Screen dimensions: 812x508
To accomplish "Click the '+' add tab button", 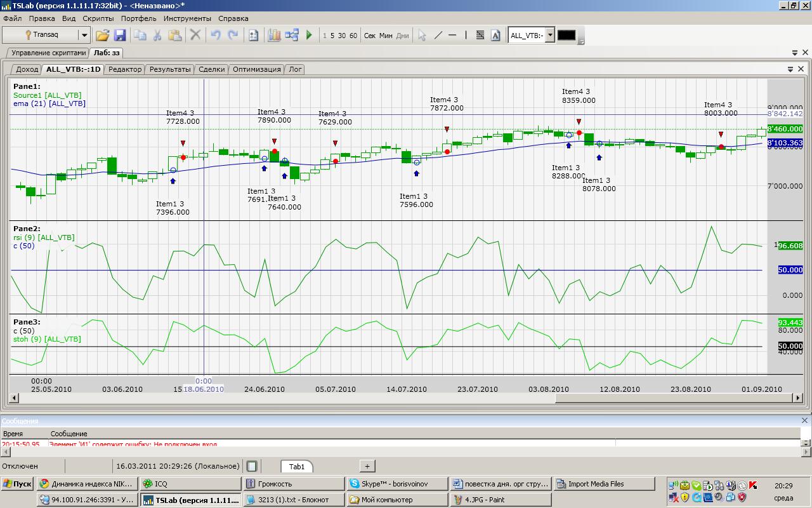I will point(367,466).
